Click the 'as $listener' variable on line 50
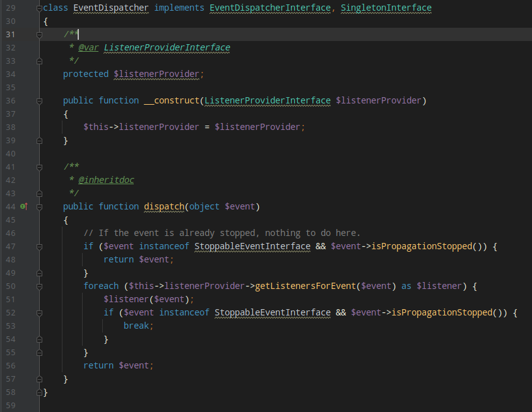 439,286
